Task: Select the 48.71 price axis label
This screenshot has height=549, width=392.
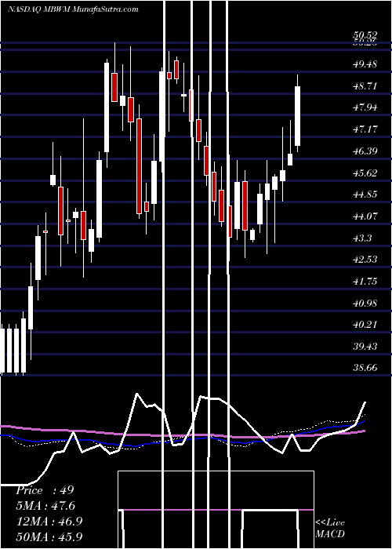Action: [365, 85]
